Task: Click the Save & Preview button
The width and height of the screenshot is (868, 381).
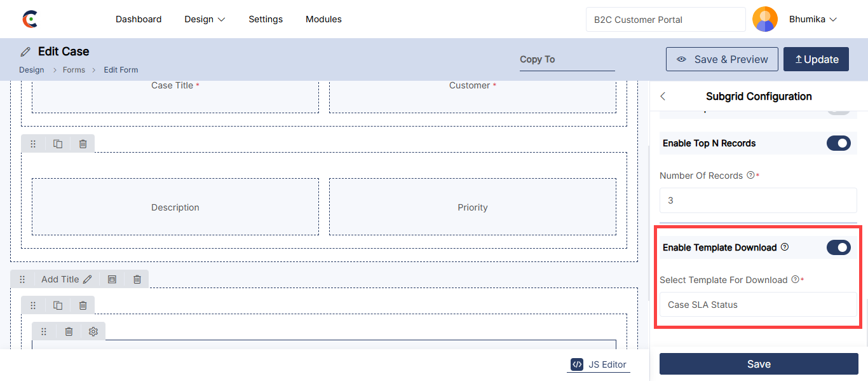Action: (722, 59)
